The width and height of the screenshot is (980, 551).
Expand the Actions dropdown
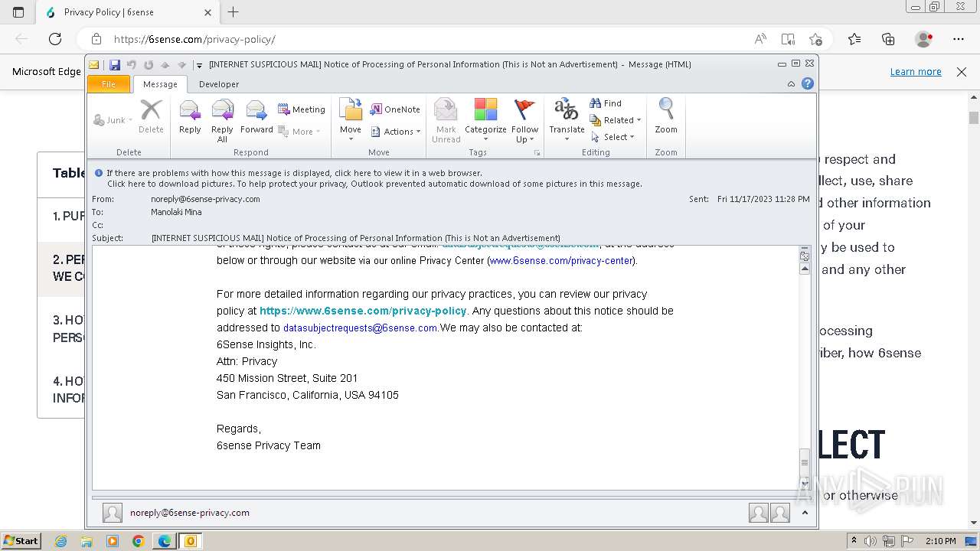click(x=396, y=132)
